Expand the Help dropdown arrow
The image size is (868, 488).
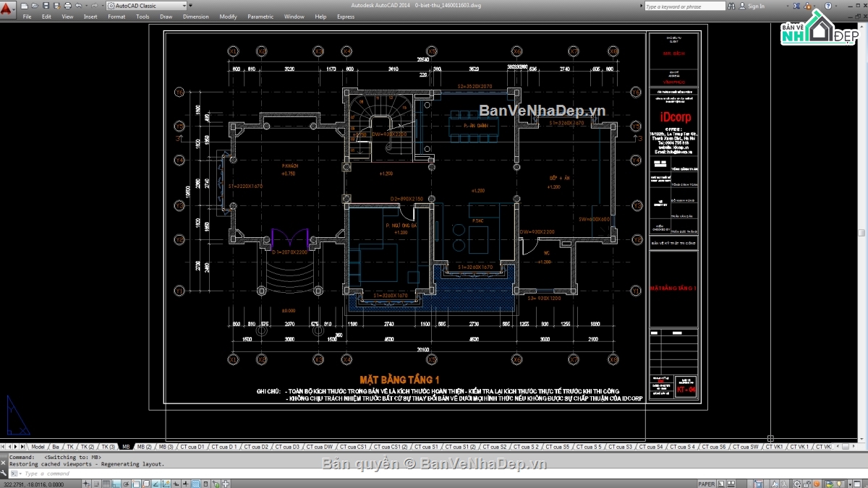point(836,6)
